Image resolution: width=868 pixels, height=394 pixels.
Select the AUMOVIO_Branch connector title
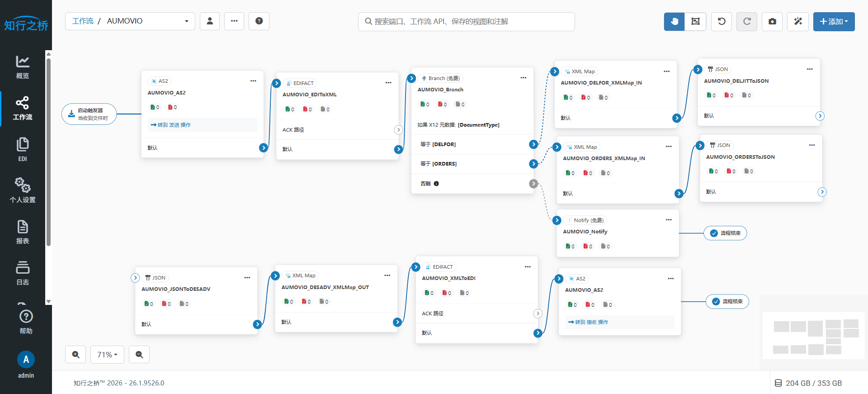[x=440, y=90]
